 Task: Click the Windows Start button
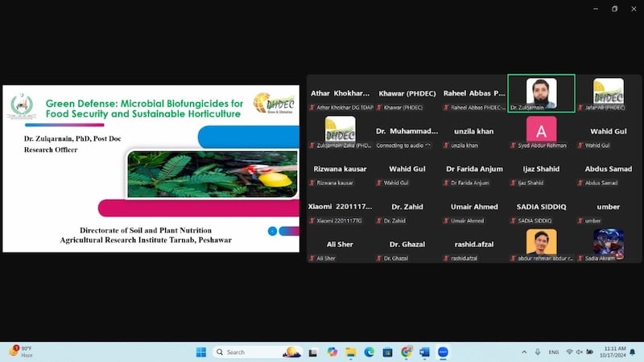(200, 352)
